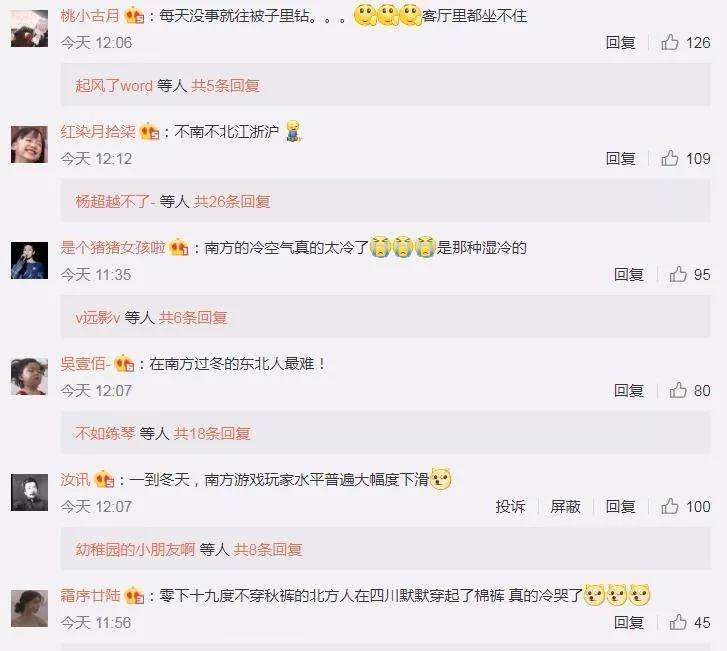Open 霜序廿陆's profile avatar
The width and height of the screenshot is (727, 651).
click(x=29, y=608)
